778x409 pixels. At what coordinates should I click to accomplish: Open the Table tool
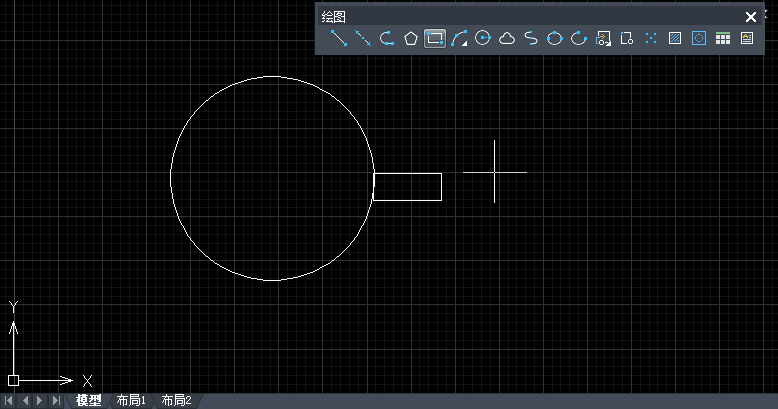(x=723, y=39)
